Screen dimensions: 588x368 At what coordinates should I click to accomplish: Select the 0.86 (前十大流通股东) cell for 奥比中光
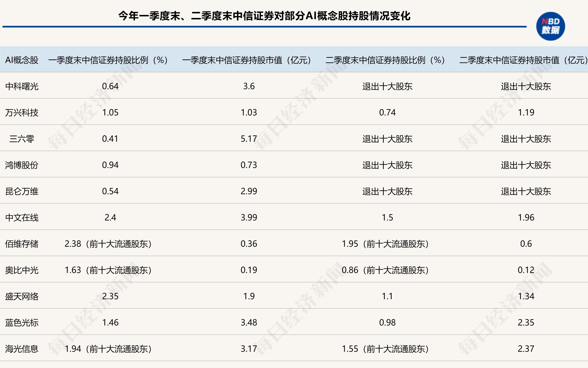click(385, 270)
